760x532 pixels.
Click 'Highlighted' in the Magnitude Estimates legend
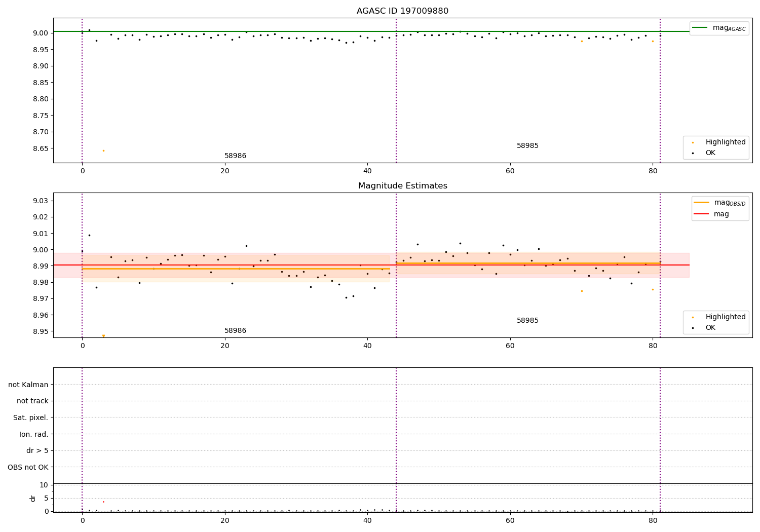(x=719, y=317)
